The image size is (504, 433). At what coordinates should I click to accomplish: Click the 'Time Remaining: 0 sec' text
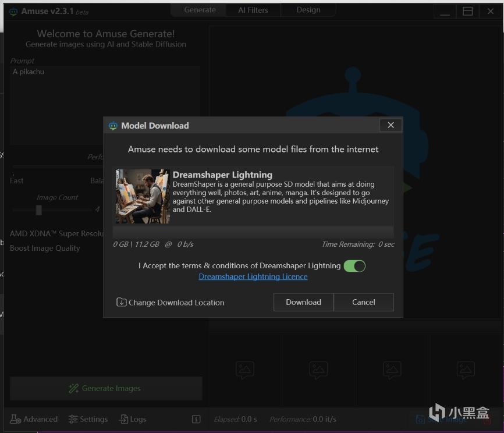358,244
